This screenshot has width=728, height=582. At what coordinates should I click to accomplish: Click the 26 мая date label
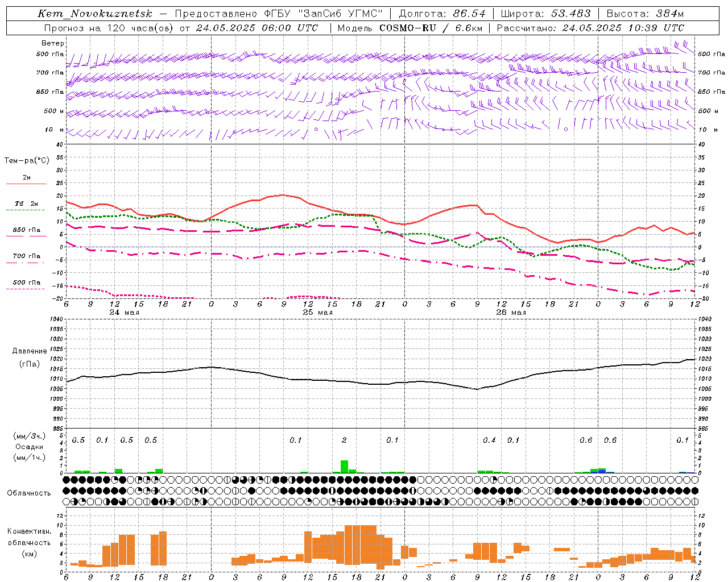coord(511,313)
